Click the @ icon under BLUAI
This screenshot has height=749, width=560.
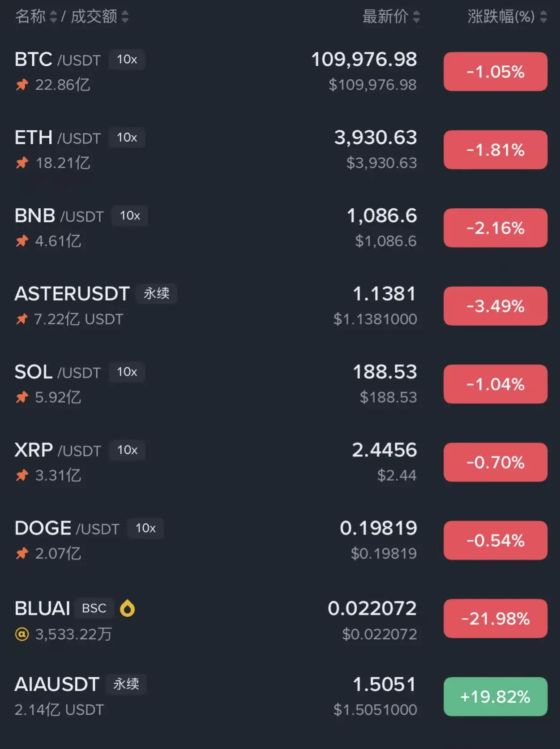pos(22,634)
